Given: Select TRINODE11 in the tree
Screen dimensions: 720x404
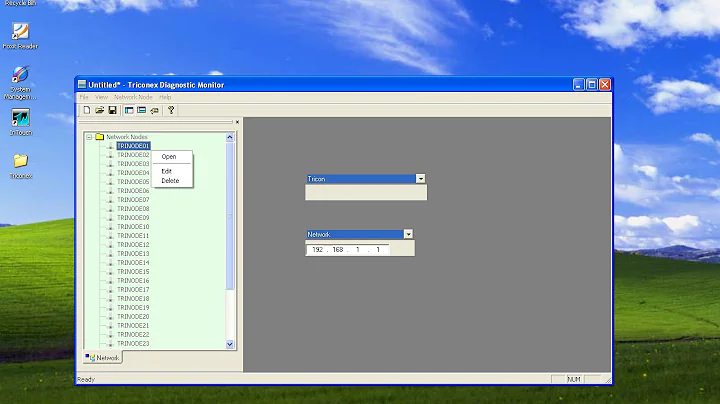Looking at the screenshot, I should coord(133,236).
